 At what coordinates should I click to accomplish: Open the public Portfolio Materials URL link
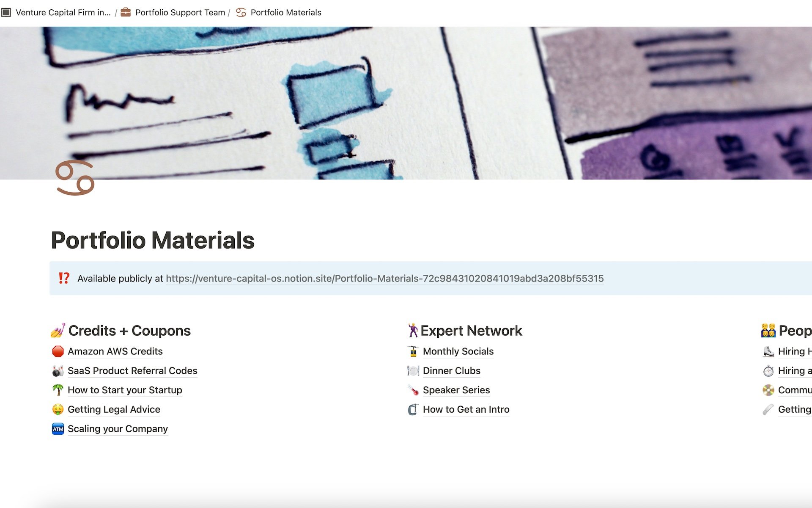tap(385, 278)
